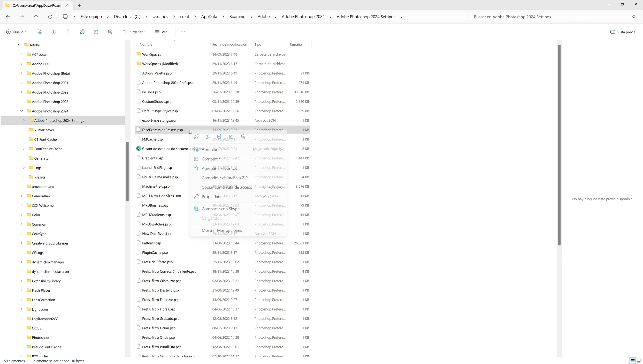Choose Compartir in the context menu
This screenshot has width=643, height=364.
point(238,159)
